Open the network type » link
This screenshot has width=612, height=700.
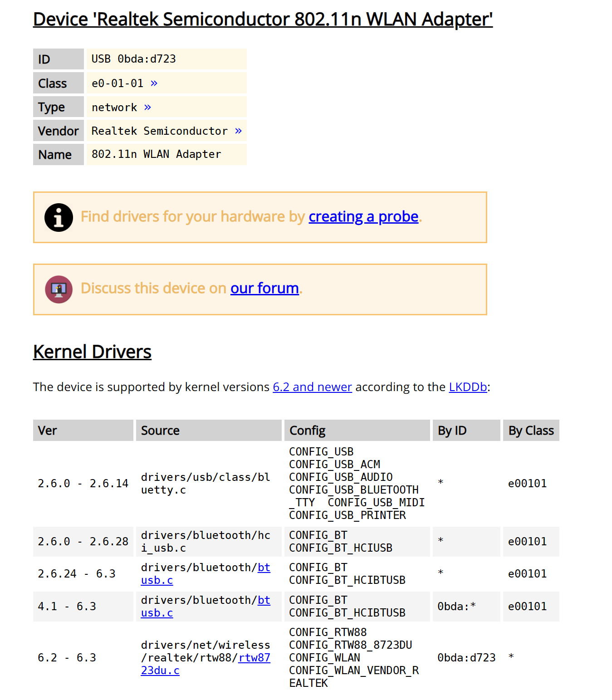[x=148, y=108]
